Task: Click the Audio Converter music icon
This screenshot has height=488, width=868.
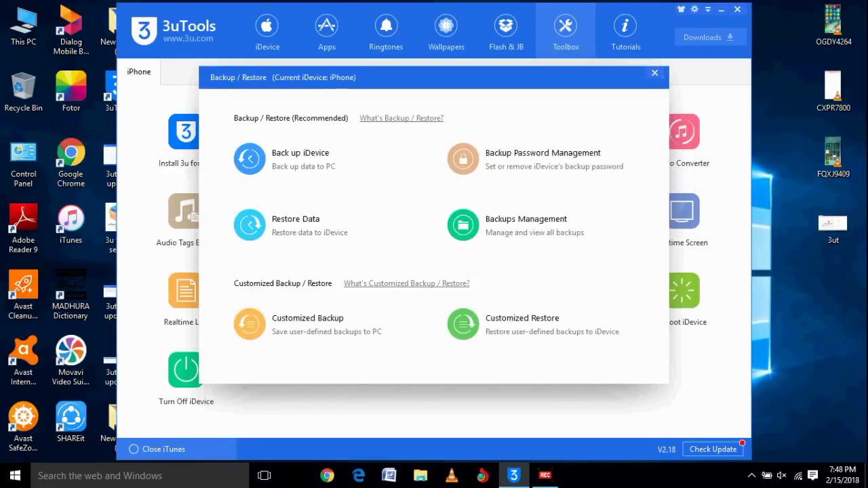Action: tap(684, 131)
